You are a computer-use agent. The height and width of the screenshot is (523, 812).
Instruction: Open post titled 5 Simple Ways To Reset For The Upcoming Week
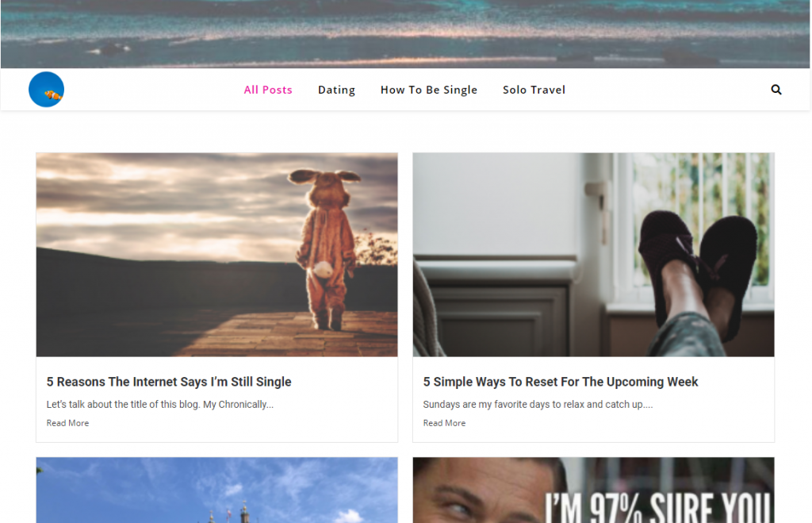(x=561, y=382)
